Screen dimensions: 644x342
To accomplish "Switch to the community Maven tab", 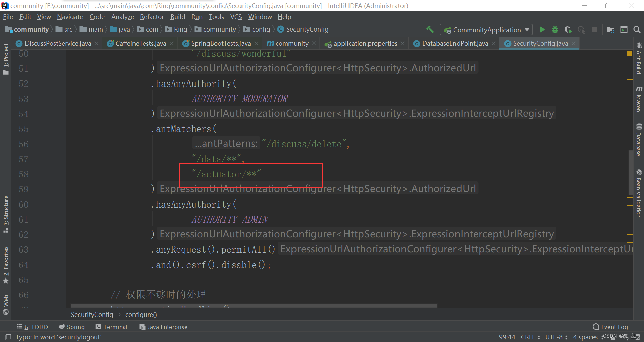I will tap(291, 43).
